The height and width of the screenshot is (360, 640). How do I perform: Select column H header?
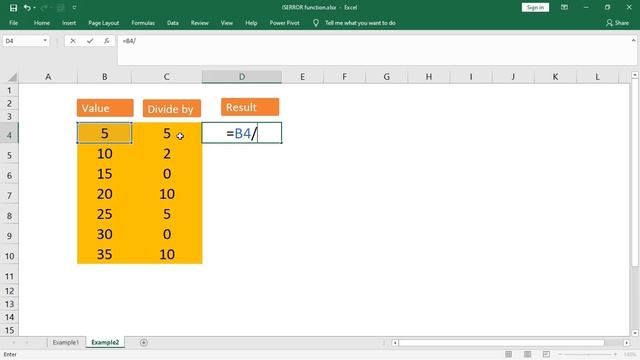point(429,77)
